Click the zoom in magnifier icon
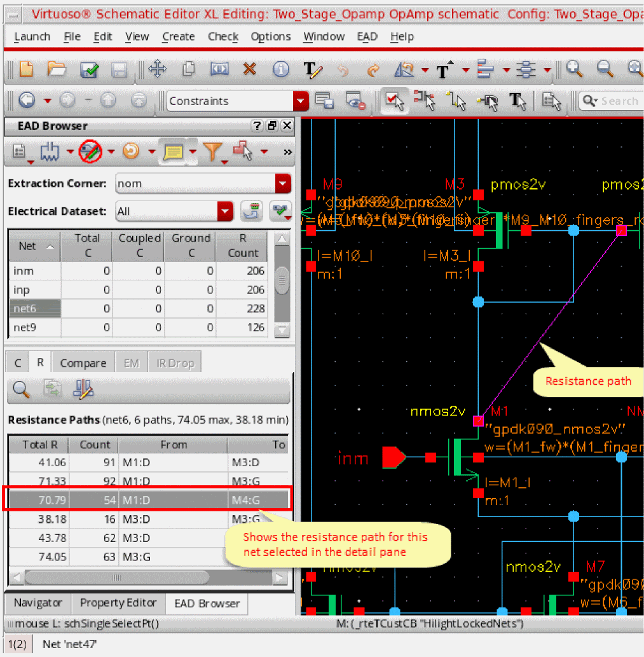This screenshot has width=644, height=657. [575, 69]
